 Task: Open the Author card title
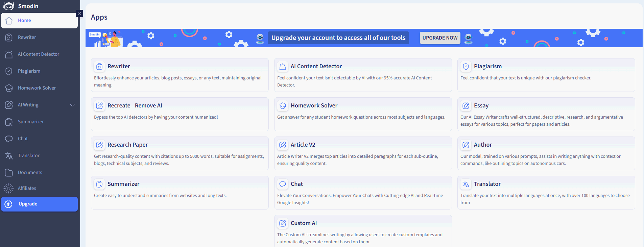click(483, 145)
